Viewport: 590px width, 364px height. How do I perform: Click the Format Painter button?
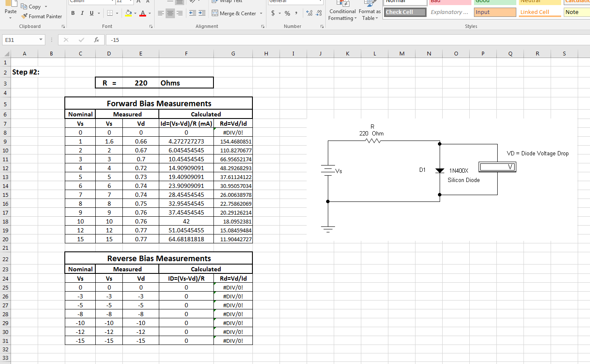tap(42, 16)
